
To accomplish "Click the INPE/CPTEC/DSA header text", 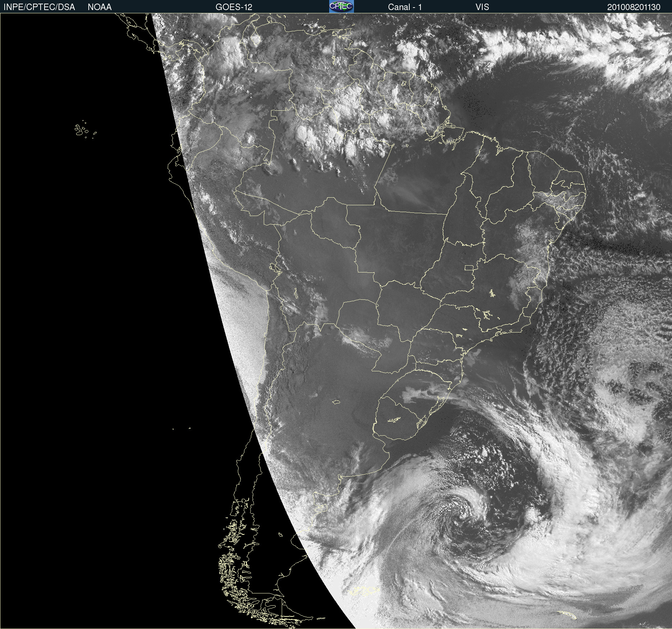I will click(39, 7).
